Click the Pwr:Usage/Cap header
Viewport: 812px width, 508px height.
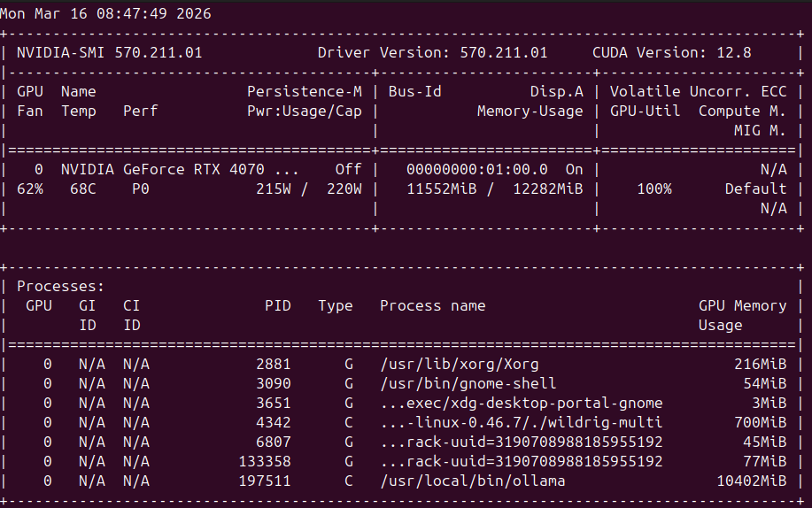tap(305, 112)
